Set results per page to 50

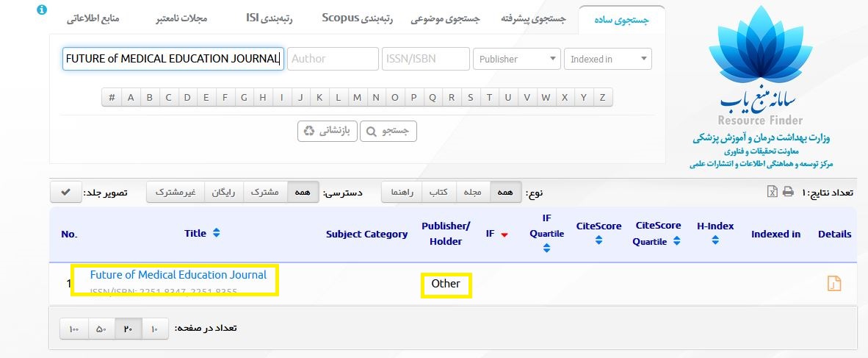pos(101,329)
